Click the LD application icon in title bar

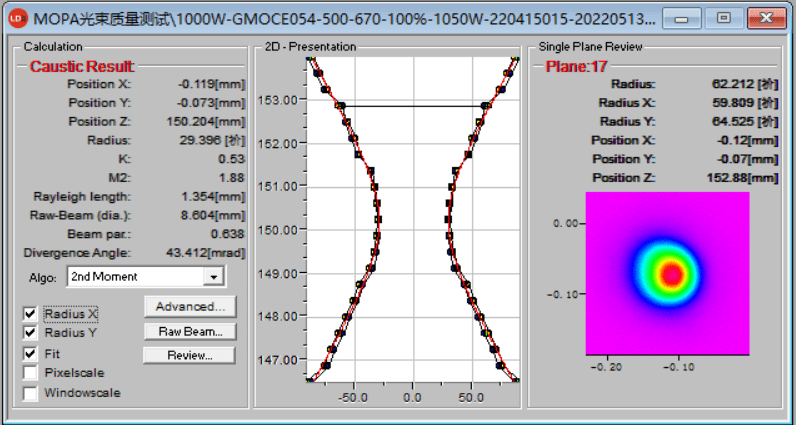click(x=19, y=18)
